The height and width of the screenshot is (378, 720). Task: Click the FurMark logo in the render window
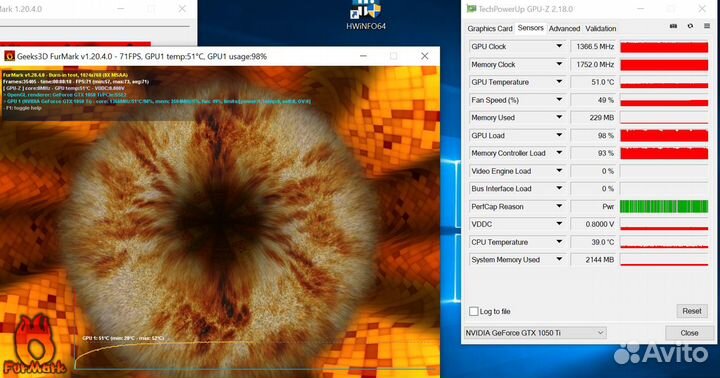click(34, 345)
